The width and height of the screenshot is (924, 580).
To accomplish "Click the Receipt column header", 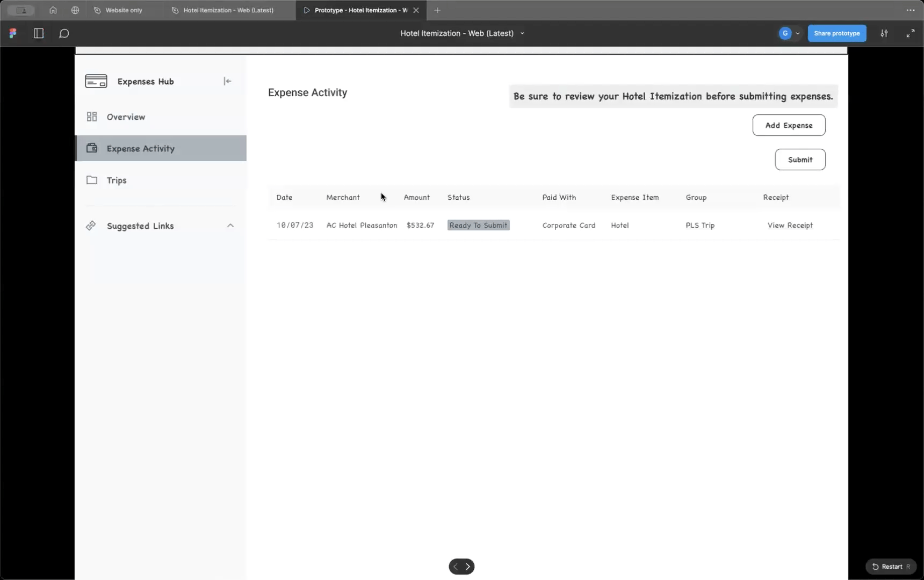I will pyautogui.click(x=776, y=197).
